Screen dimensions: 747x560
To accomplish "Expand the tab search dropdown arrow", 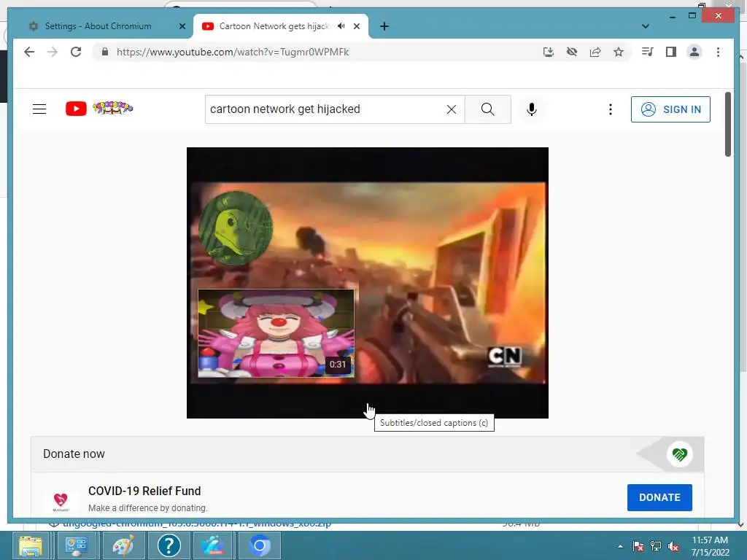I will coord(646,26).
